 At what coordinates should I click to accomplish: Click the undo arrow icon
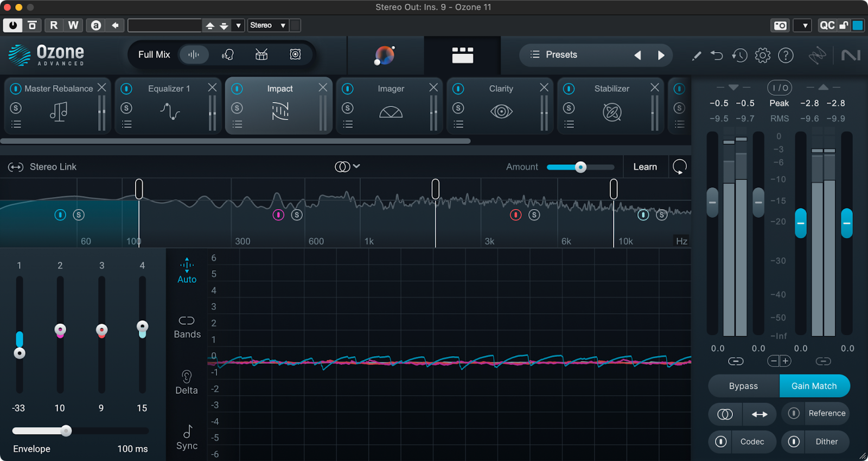[x=717, y=55]
